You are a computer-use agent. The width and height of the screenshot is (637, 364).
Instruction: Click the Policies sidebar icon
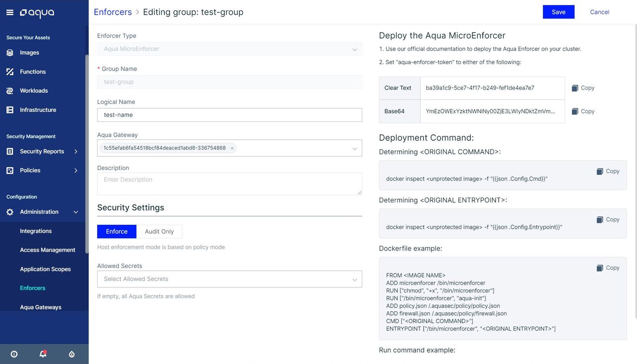[x=10, y=170]
